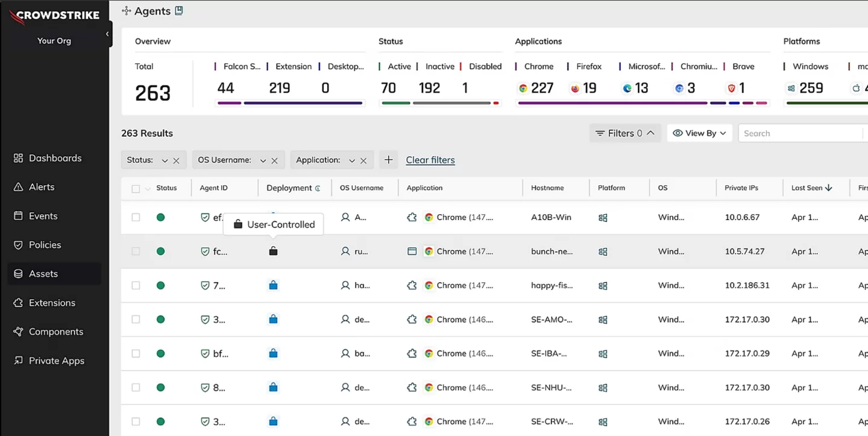Image resolution: width=868 pixels, height=436 pixels.
Task: Click the Deployment column header info icon
Action: (318, 188)
